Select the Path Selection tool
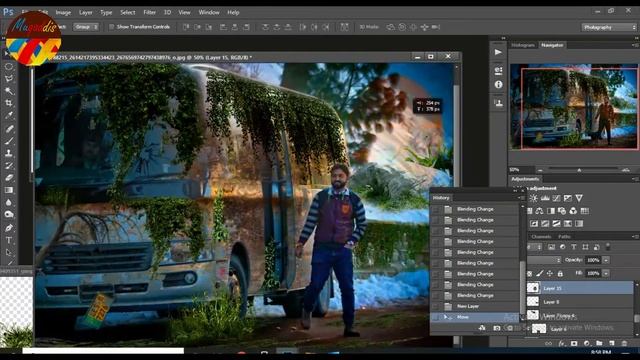 [x=9, y=252]
